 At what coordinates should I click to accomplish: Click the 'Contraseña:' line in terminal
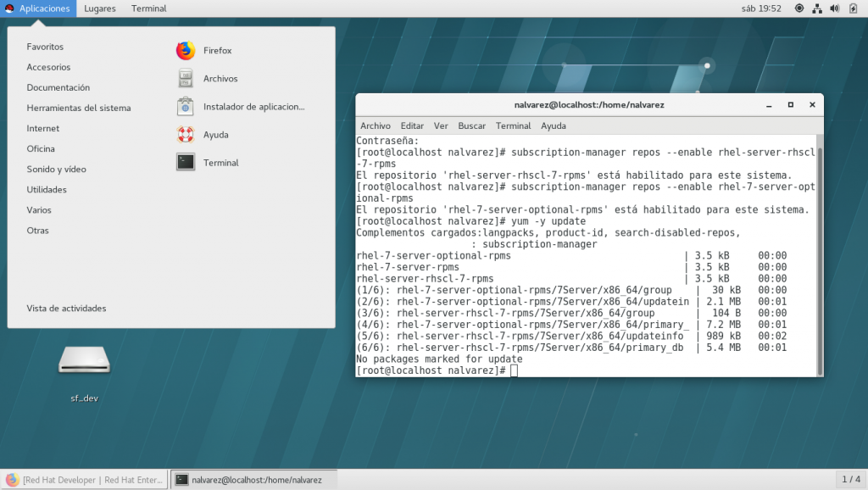click(387, 141)
